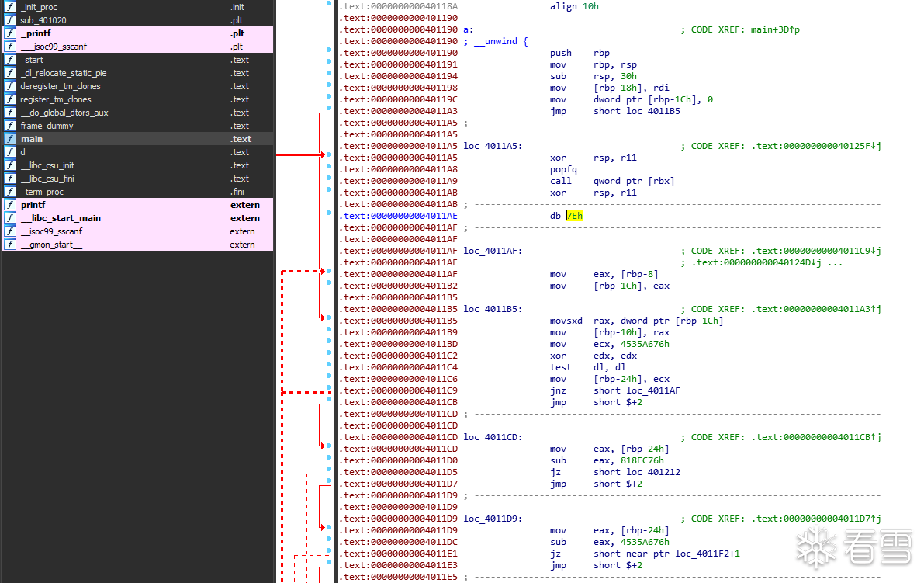The height and width of the screenshot is (583, 924).
Task: Click jump target loc_4011B5 in jmp instruction
Action: [x=653, y=111]
